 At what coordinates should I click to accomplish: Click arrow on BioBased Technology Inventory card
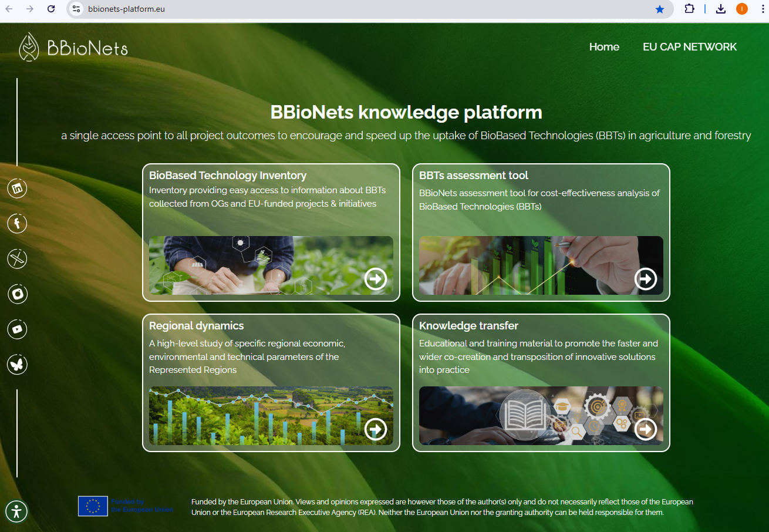pyautogui.click(x=376, y=279)
